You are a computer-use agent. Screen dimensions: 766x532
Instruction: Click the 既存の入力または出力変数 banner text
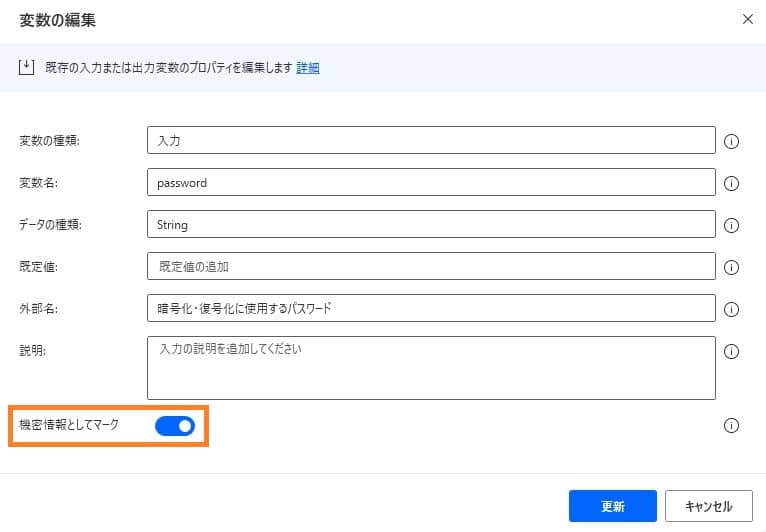pos(169,67)
